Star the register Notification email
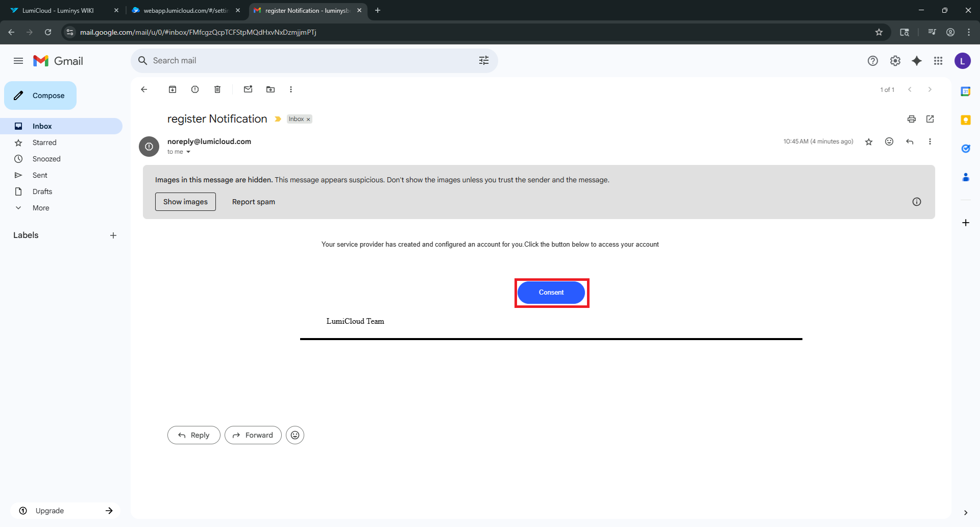The image size is (980, 527). coord(869,141)
